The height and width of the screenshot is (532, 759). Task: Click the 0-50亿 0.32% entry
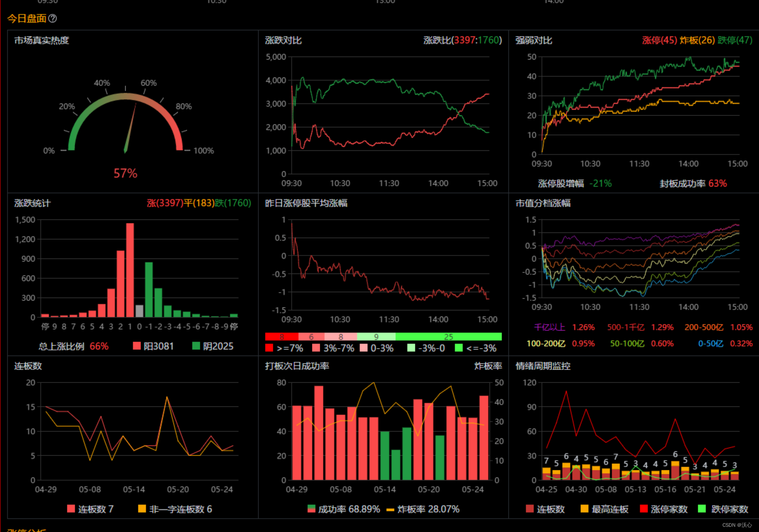pos(725,344)
